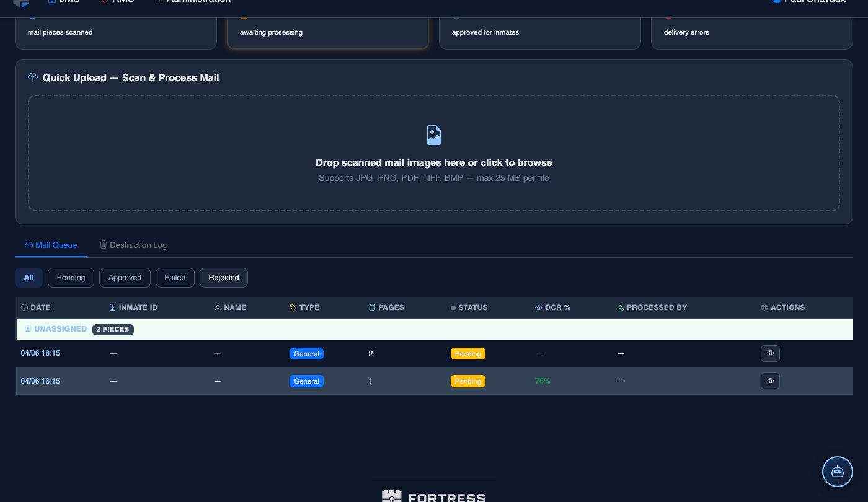
Task: Click the General badge in the 18:15 row
Action: tap(306, 354)
